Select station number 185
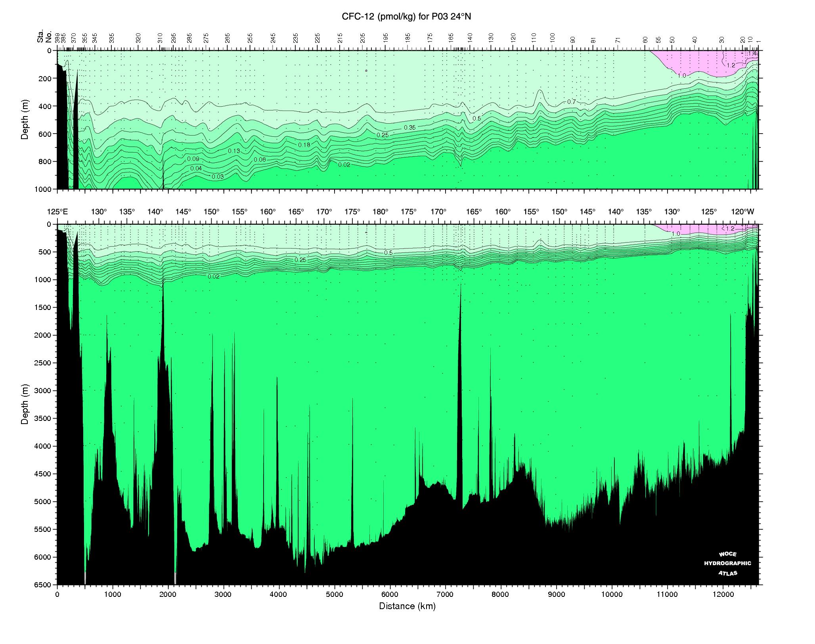The image size is (815, 644). pyautogui.click(x=408, y=38)
